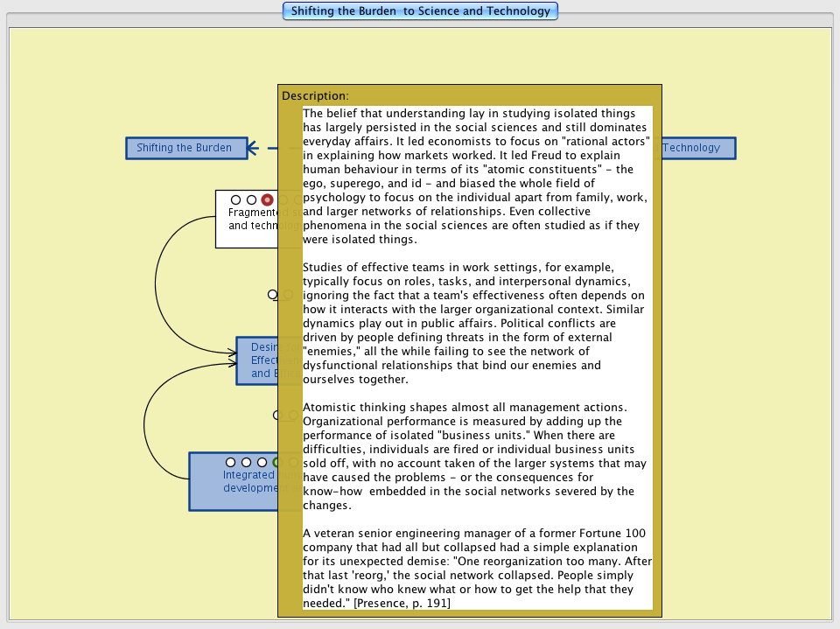The image size is (840, 629).
Task: Click the 'Description:' header label
Action: [315, 95]
